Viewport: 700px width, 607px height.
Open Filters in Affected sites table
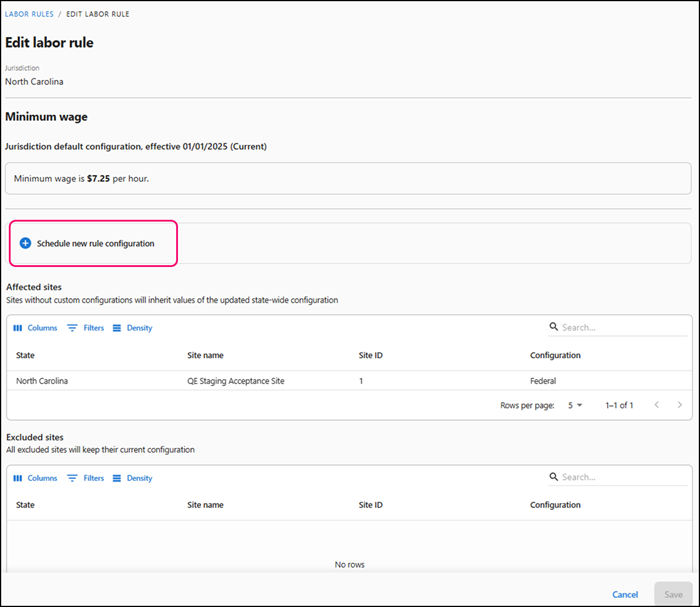tap(85, 328)
